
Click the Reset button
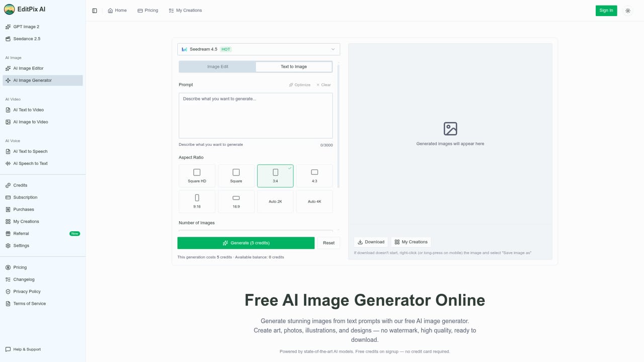[x=329, y=243]
